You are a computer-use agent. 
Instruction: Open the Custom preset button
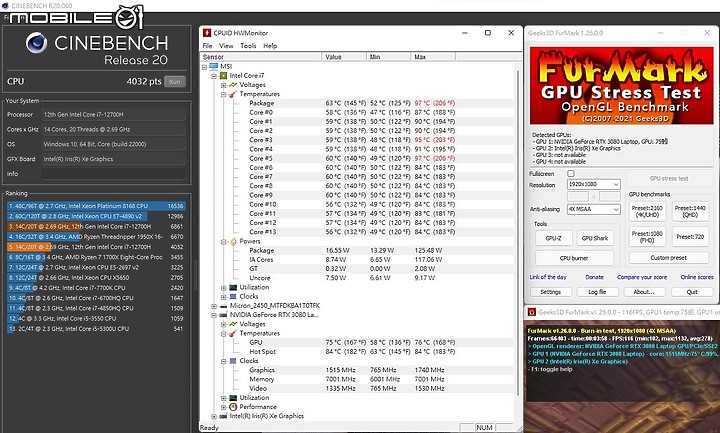669,258
